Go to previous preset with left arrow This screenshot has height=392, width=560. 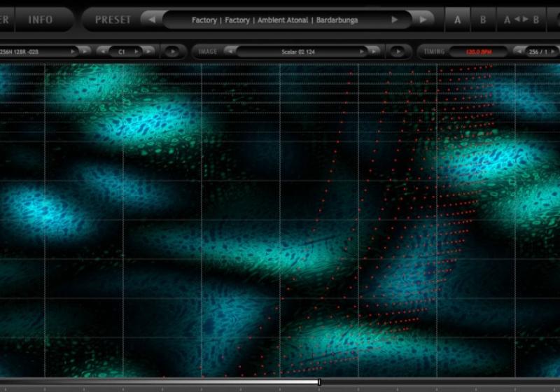[152, 20]
